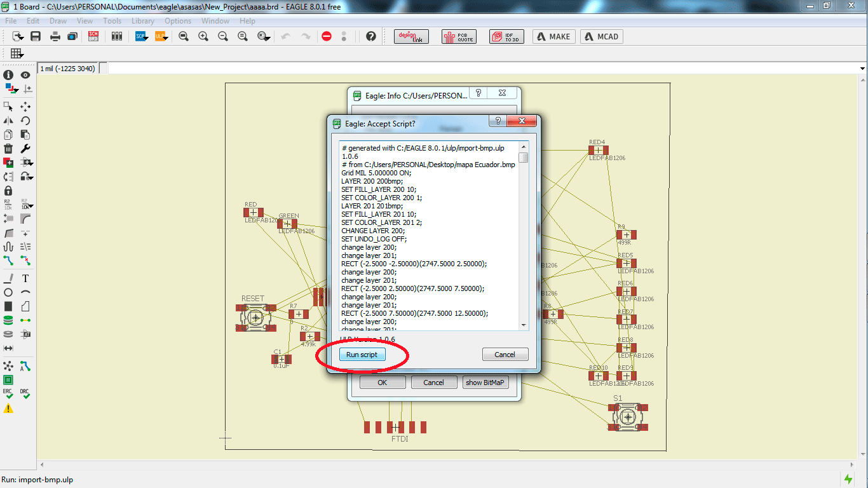
Task: Select the Show eye tool
Action: pyautogui.click(x=25, y=75)
